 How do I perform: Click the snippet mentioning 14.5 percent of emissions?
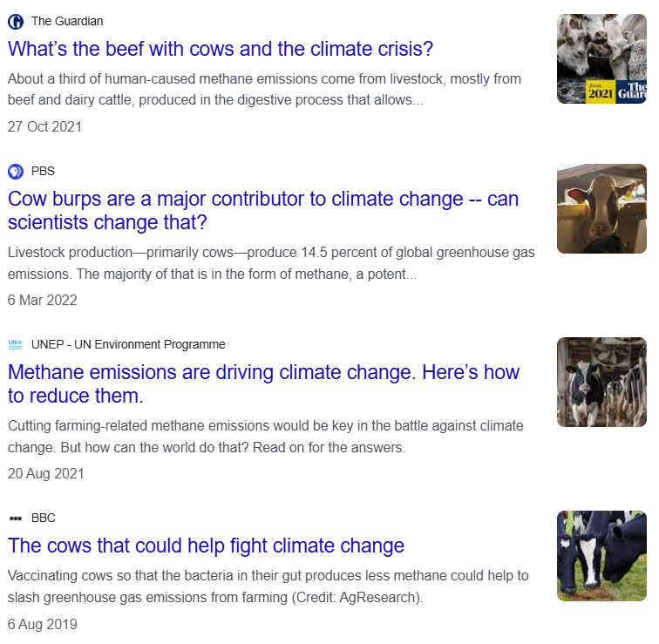click(x=271, y=262)
